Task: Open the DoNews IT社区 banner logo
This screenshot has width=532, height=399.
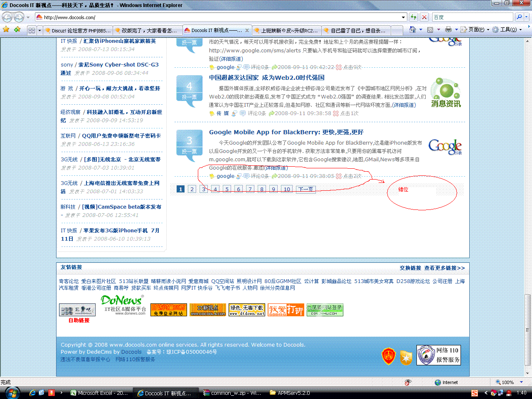Action: (123, 305)
